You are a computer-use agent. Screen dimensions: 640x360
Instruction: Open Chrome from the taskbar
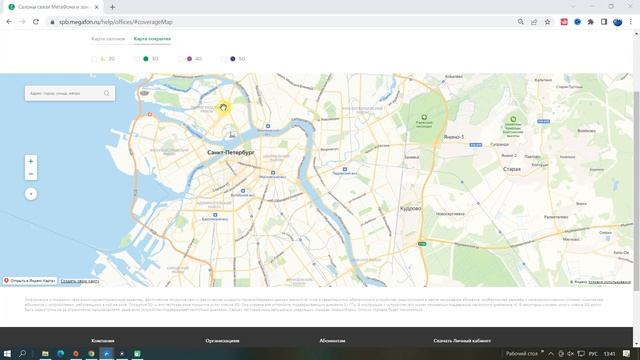click(x=91, y=353)
